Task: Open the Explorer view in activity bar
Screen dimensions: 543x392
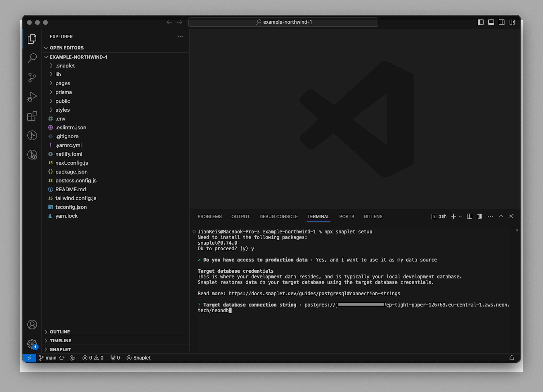Action: tap(32, 39)
